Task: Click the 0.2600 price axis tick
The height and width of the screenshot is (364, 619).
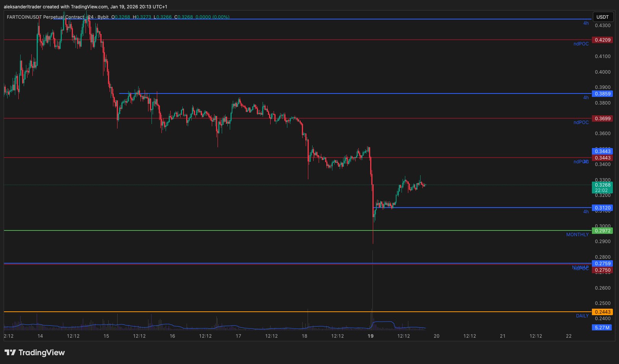Action: point(603,288)
